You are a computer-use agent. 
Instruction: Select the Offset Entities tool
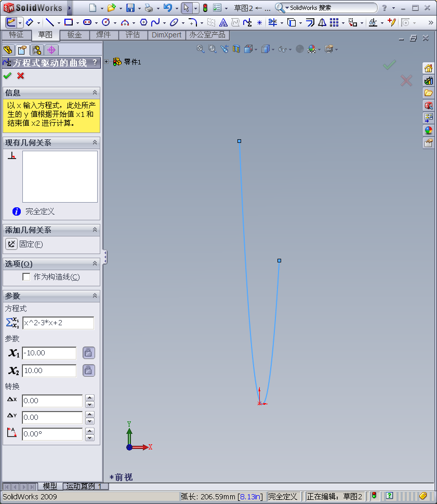(310, 22)
